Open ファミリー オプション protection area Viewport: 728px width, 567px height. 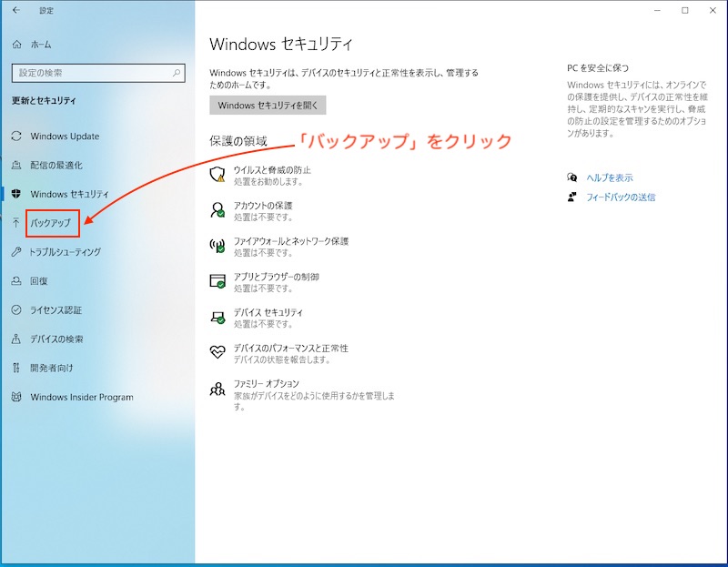pos(266,383)
